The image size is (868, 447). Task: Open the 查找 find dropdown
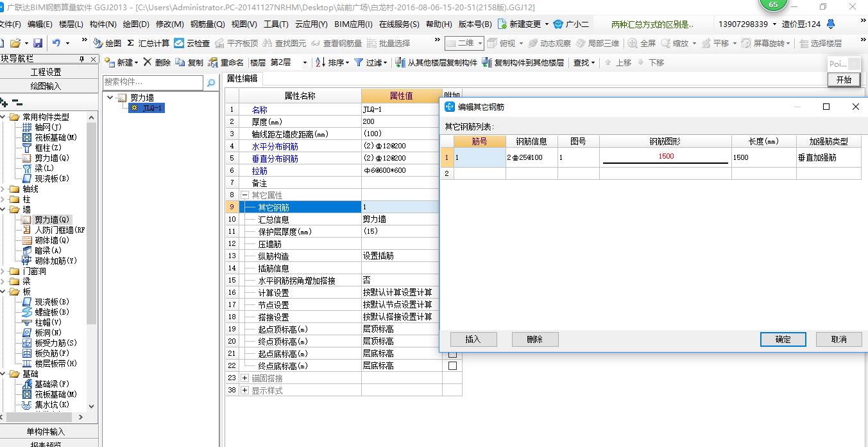(x=584, y=62)
